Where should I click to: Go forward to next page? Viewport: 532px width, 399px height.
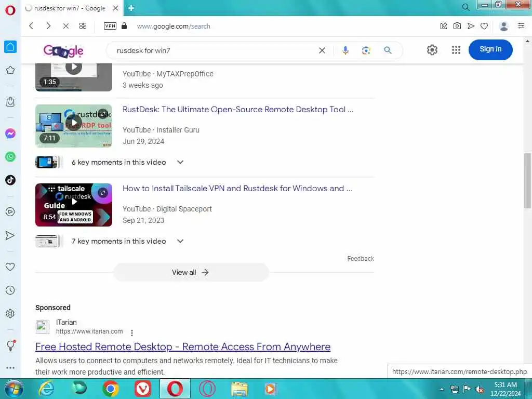[48, 26]
